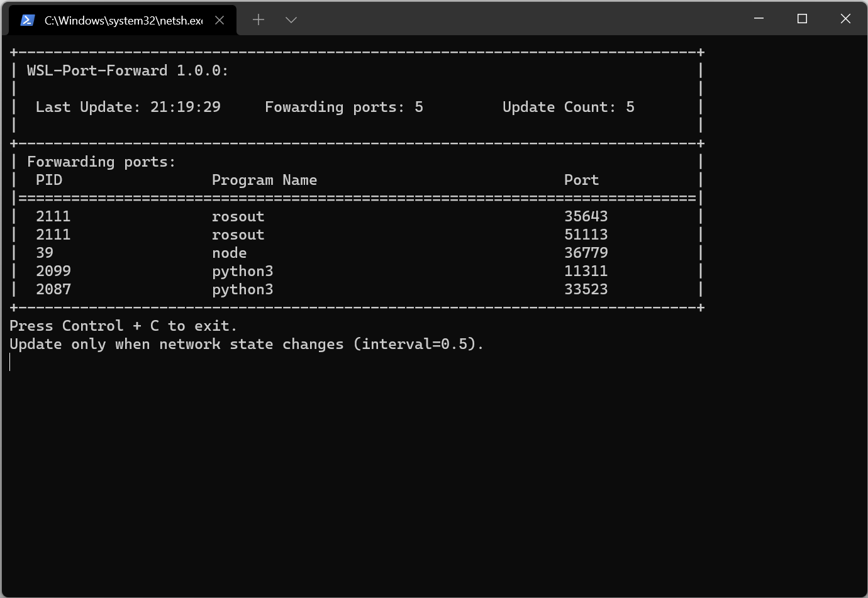Maximize the terminal window
Screen dimensions: 868x598
(802, 18)
